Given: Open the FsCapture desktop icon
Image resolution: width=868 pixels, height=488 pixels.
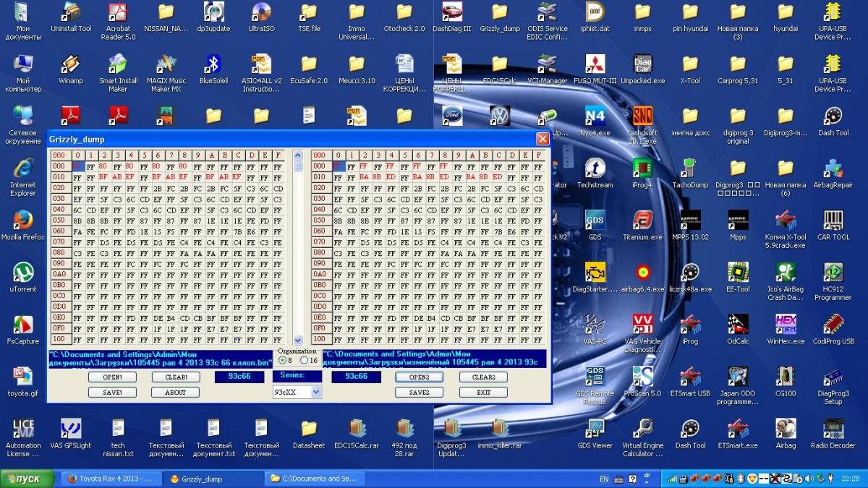Looking at the screenshot, I should pos(23,330).
